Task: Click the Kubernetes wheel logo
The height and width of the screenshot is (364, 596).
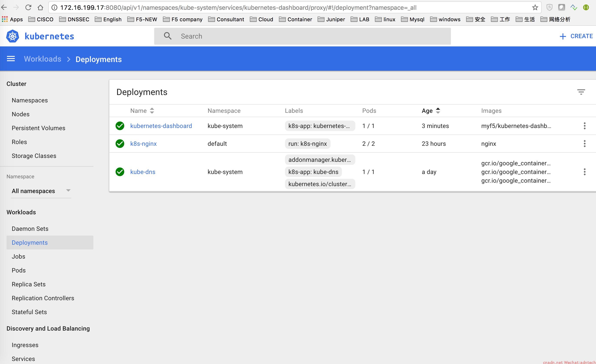Action: [x=12, y=36]
